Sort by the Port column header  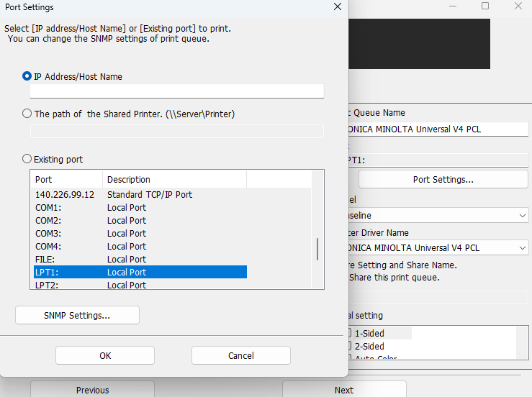coord(66,180)
